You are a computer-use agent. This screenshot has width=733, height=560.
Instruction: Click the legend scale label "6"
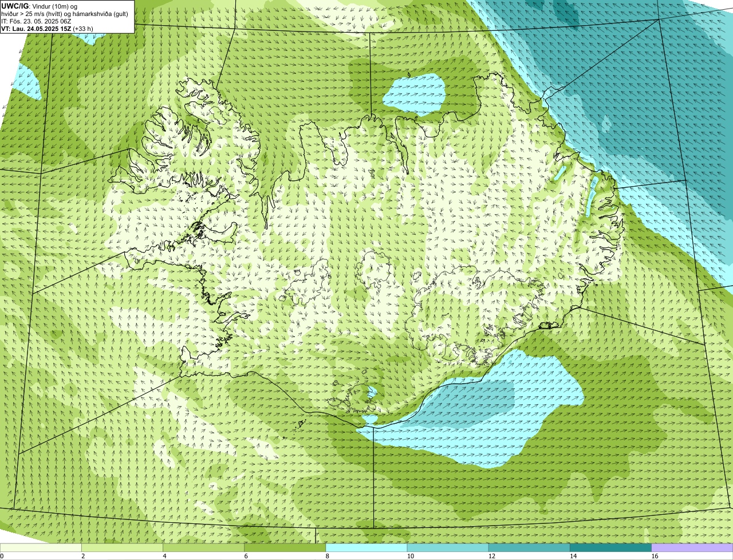point(246,556)
